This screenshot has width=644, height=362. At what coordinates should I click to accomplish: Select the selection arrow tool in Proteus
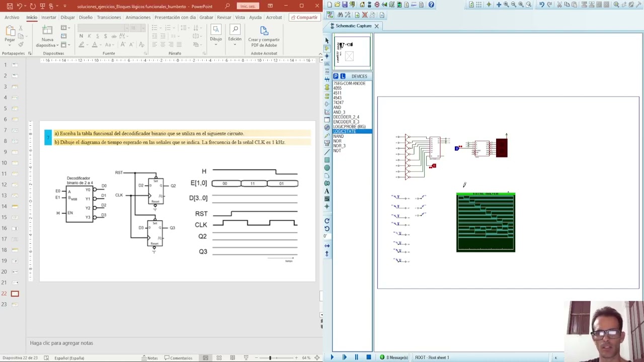[327, 40]
